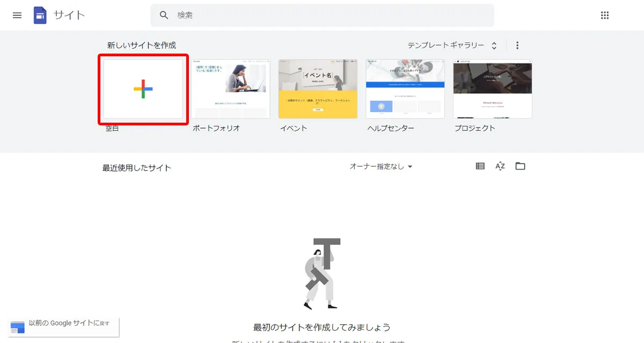Image resolution: width=644 pixels, height=343 pixels.
Task: Open the ヘルプセンター template
Action: pyautogui.click(x=405, y=88)
